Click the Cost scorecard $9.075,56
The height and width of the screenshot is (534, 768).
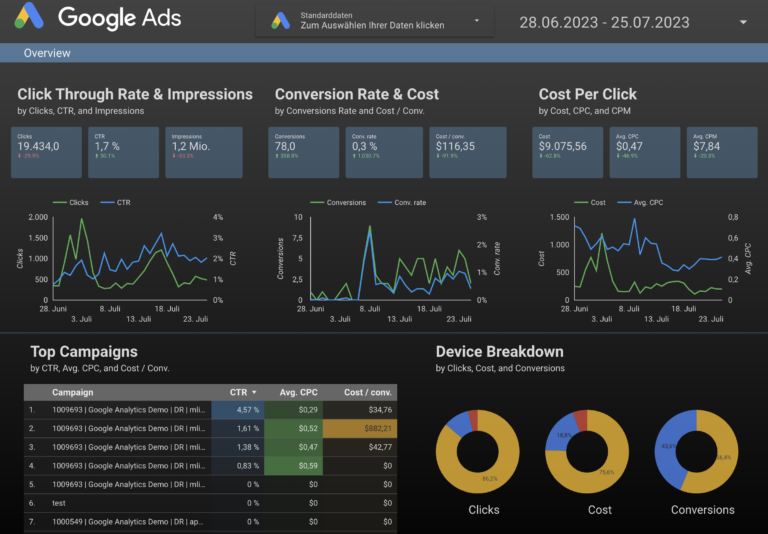pyautogui.click(x=568, y=152)
